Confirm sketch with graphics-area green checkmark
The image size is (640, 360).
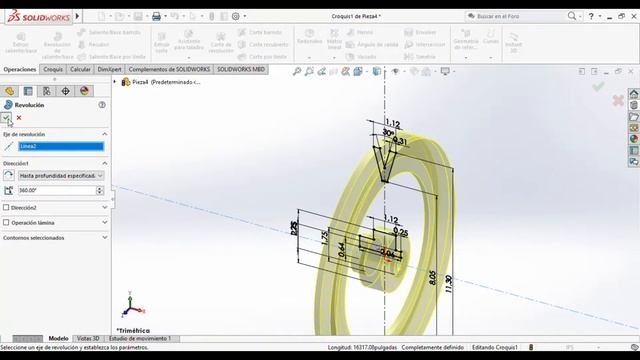point(598,86)
